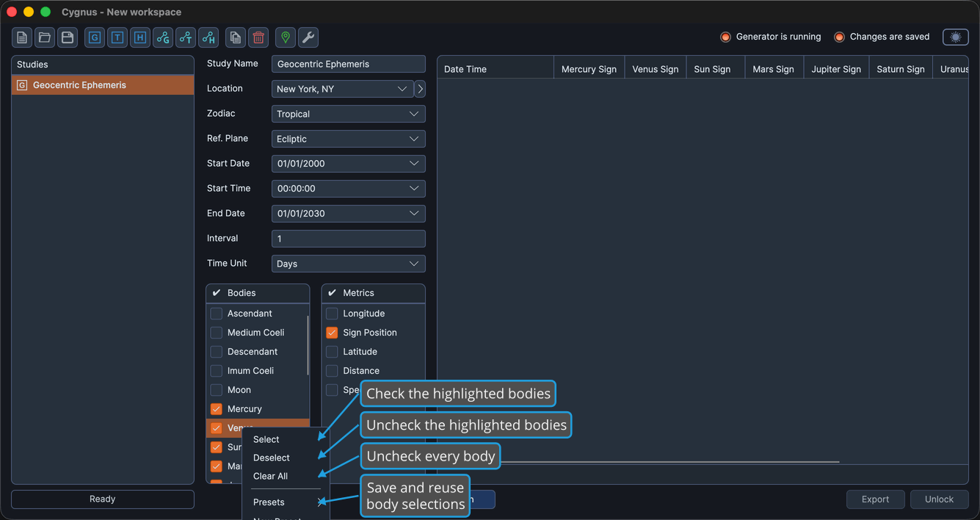Click the graph-node H toolbar icon
Screen dimensions: 980x520
click(208, 37)
